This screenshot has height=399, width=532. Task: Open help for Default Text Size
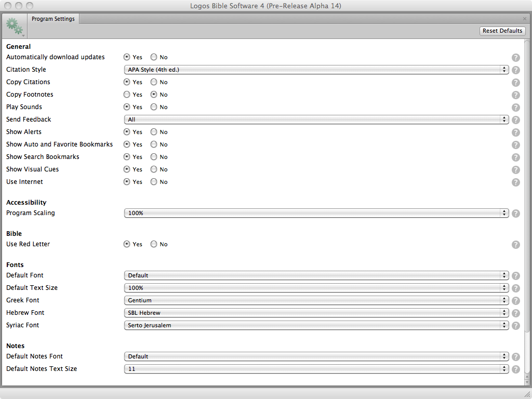click(x=516, y=288)
